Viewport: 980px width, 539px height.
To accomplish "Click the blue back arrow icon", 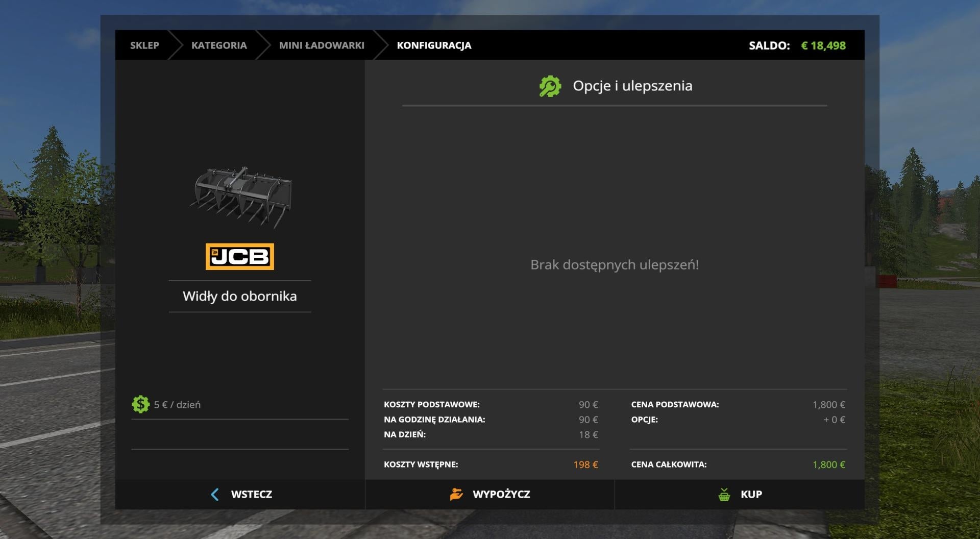I will point(215,494).
